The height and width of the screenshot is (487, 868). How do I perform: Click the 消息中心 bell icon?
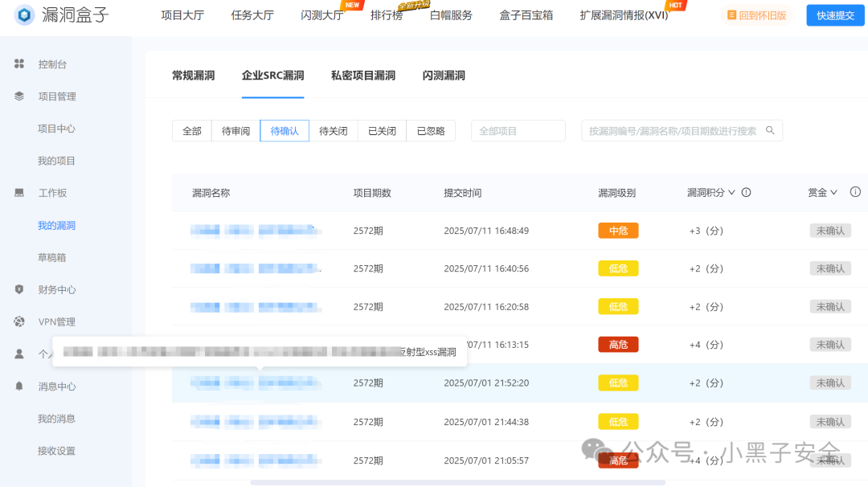click(19, 387)
